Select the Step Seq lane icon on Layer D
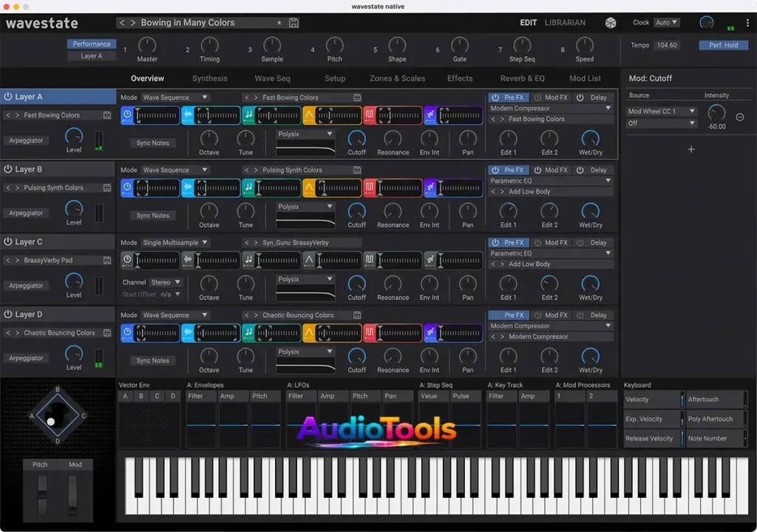Image resolution: width=757 pixels, height=532 pixels. tap(369, 332)
